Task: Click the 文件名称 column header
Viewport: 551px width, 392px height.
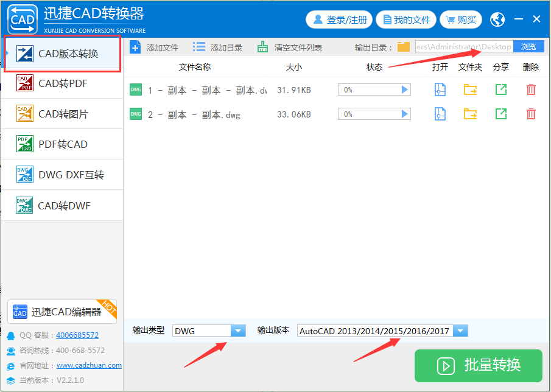Action: [x=195, y=67]
